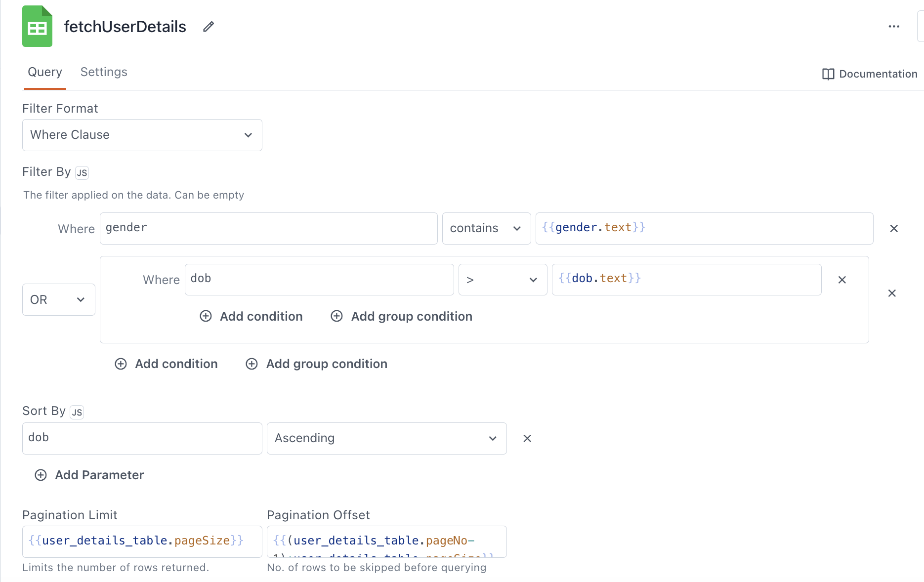Toggle JS mode for Sort By
This screenshot has width=924, height=582.
coord(77,412)
